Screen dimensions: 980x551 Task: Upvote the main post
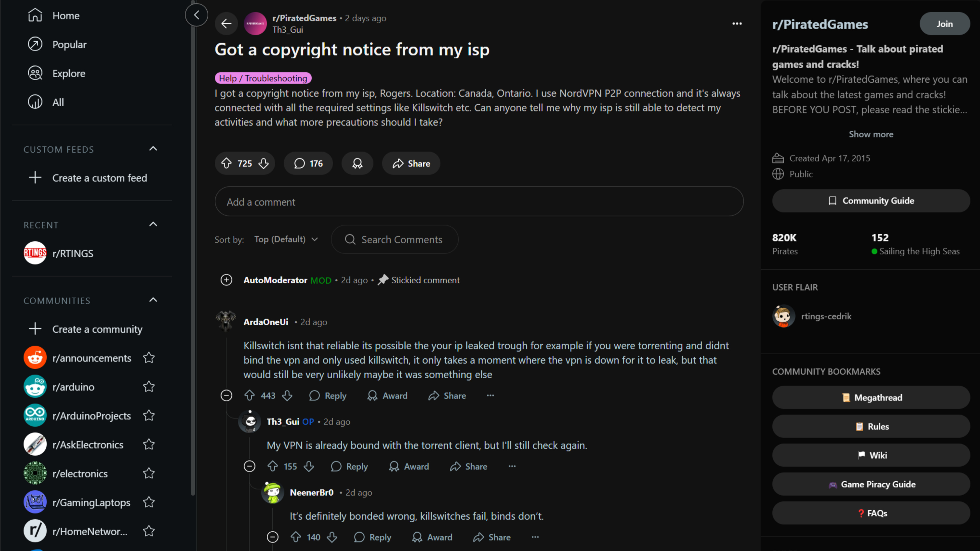[x=226, y=164]
